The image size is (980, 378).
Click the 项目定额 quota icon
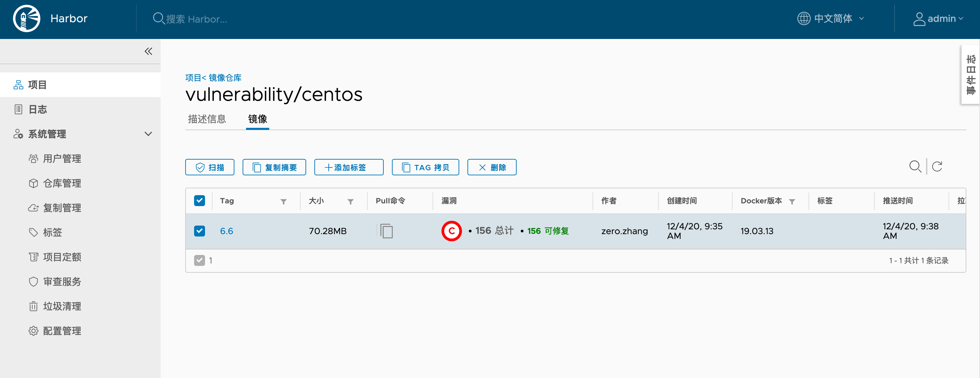click(33, 257)
